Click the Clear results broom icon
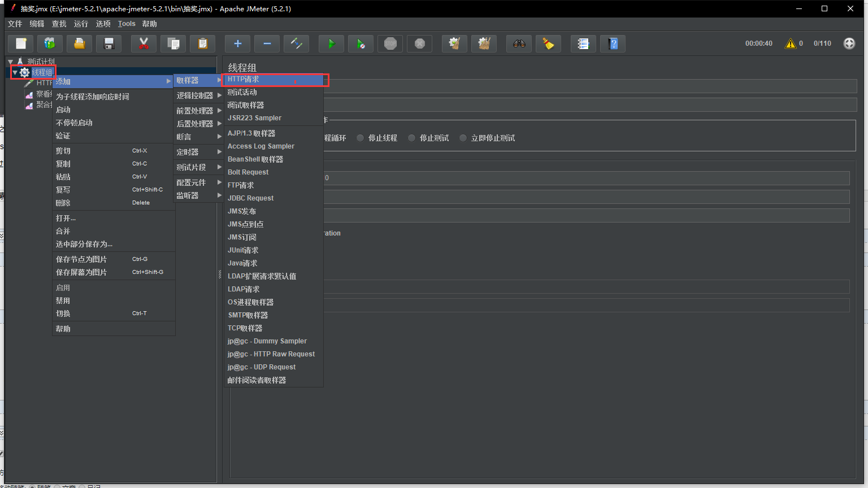This screenshot has width=868, height=488. tap(455, 43)
